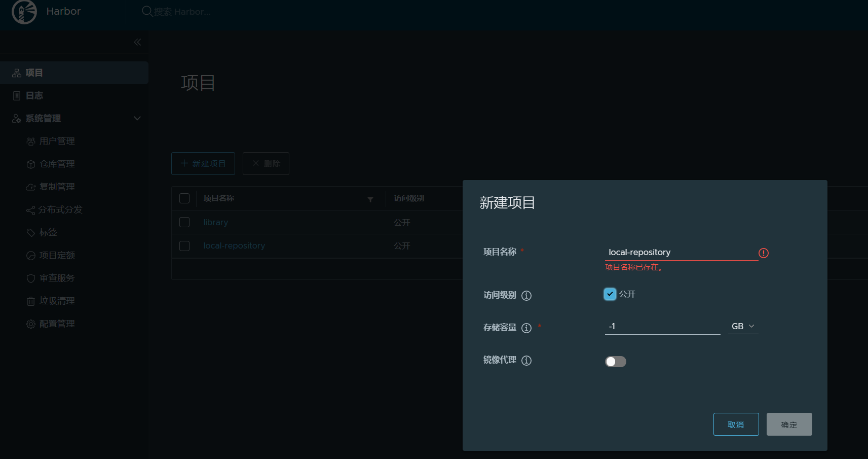Enable the 镜像代理 proxy cache toggle
The width and height of the screenshot is (868, 459).
tap(615, 361)
